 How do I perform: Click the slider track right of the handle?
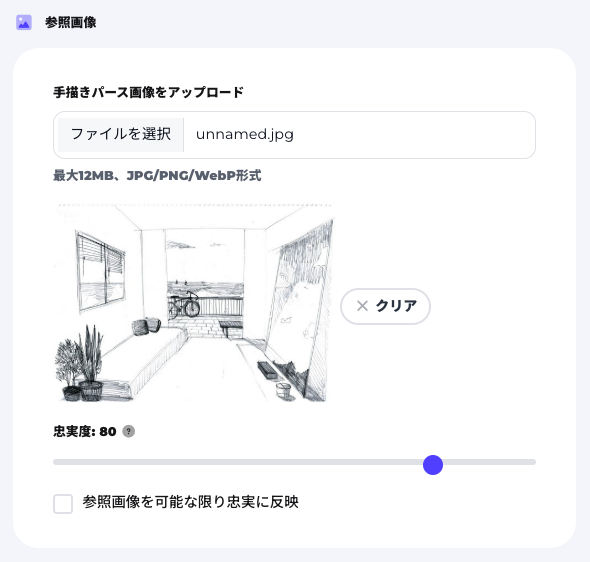[489, 462]
